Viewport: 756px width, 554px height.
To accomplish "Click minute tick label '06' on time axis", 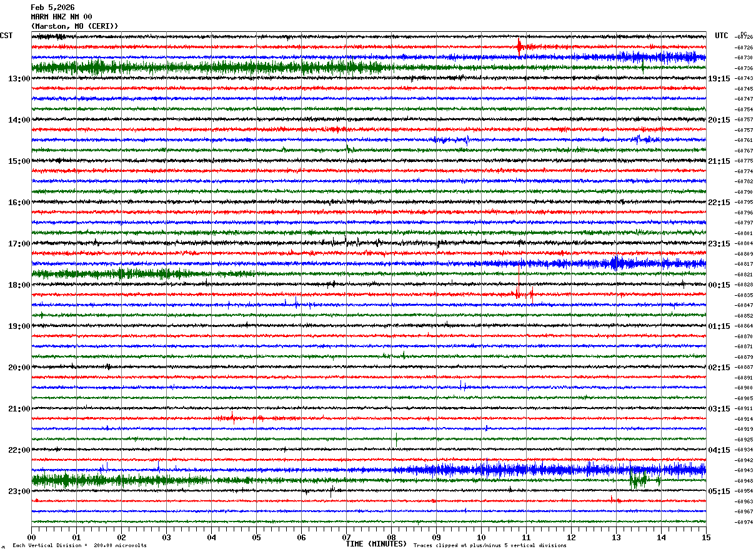I will pos(301,537).
